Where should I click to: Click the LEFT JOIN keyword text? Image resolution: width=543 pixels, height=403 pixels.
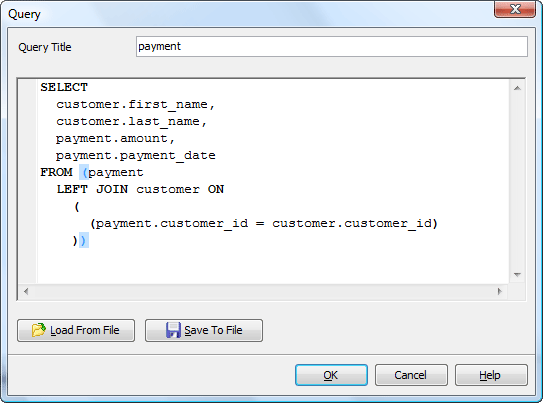tap(92, 189)
